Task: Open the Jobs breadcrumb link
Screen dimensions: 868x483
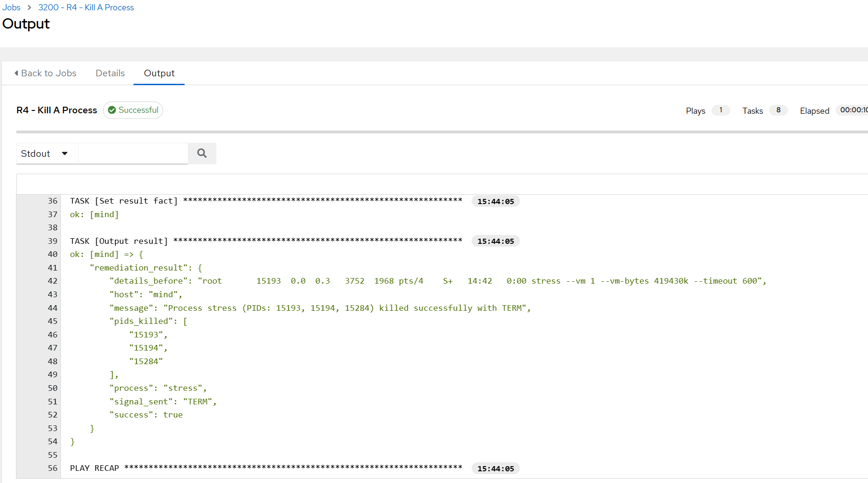Action: (11, 7)
